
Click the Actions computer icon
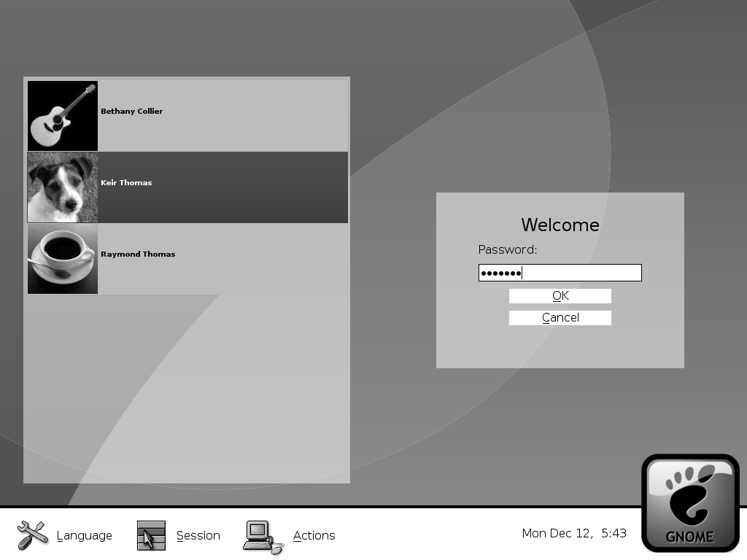point(263,537)
